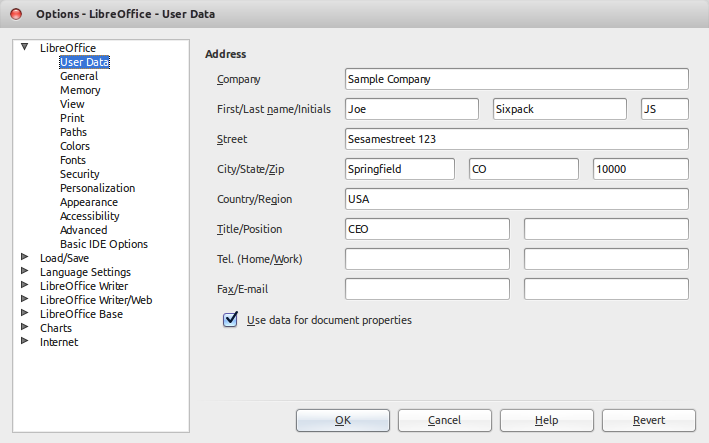Screen dimensions: 709x443
Task: Select Basic IDE Options entry
Action: [x=104, y=244]
